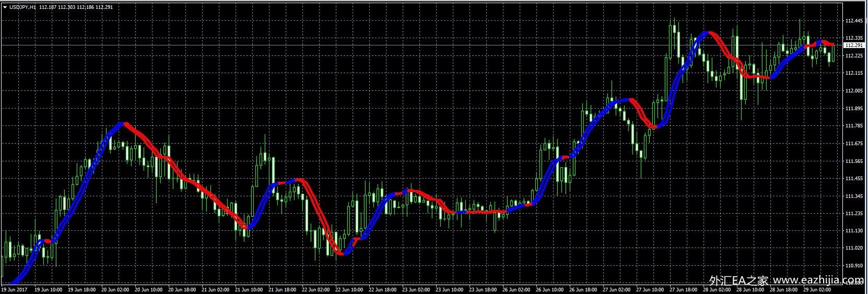This screenshot has height=294, width=868.
Task: Click the 22 Jun 18:00 time label
Action: coord(383,289)
